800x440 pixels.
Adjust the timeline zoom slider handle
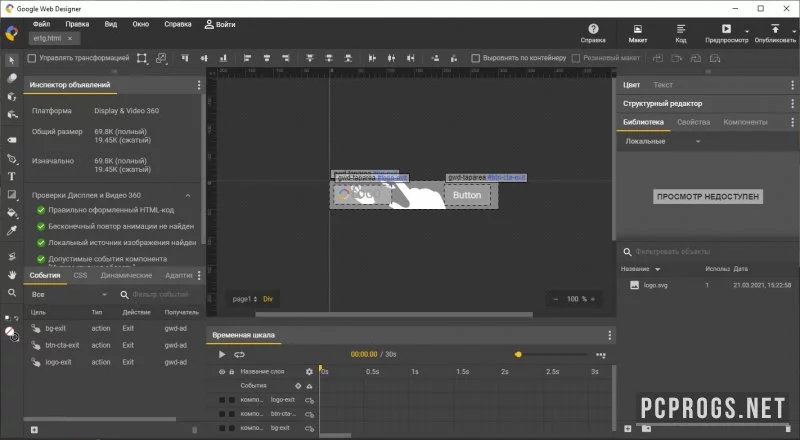518,354
